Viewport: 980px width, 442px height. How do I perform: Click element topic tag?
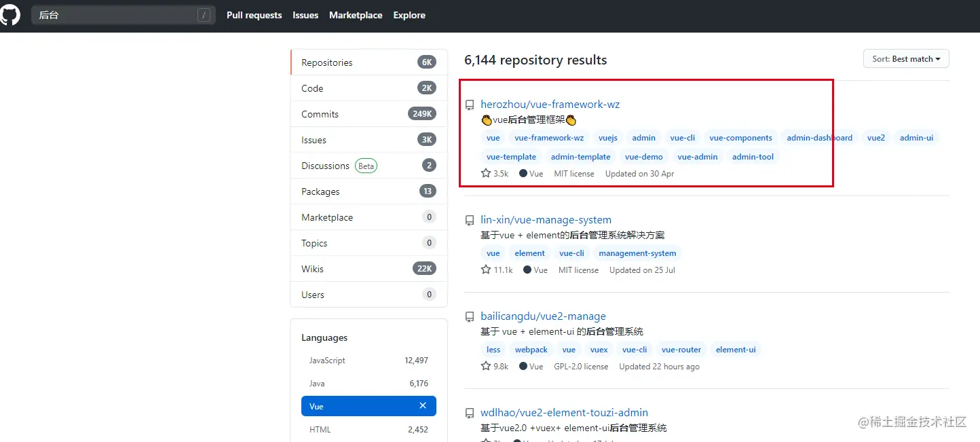(x=529, y=253)
